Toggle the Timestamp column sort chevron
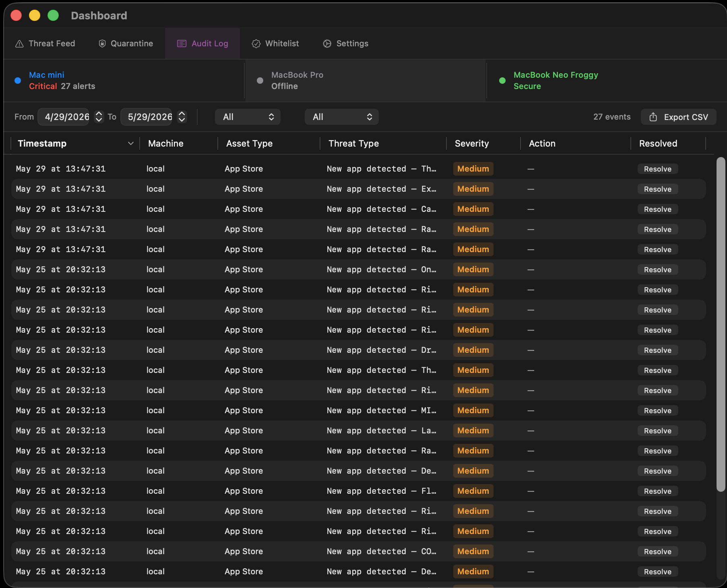 click(130, 143)
